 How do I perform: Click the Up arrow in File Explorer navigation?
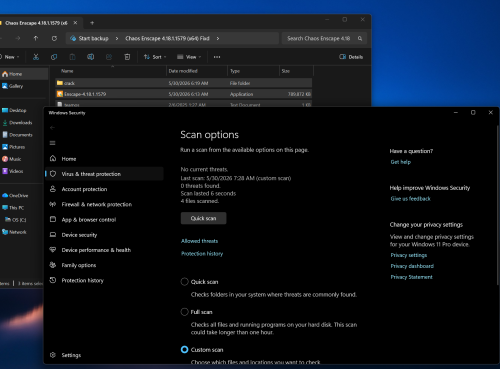36,38
